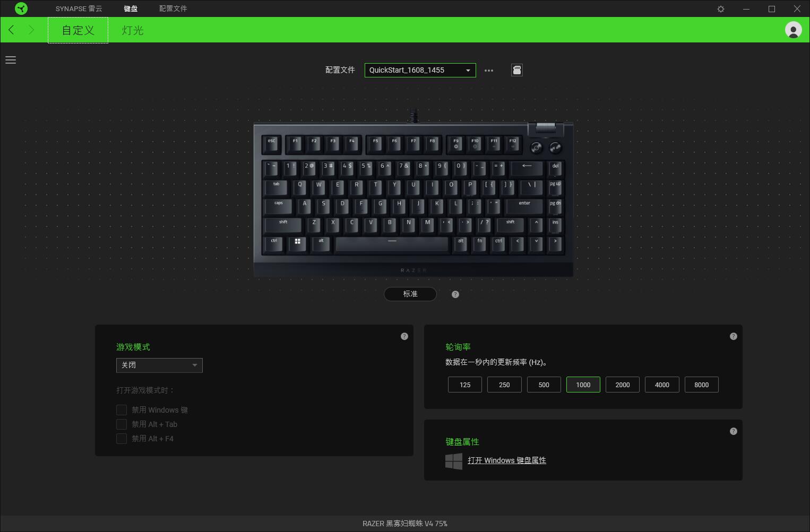
Task: Expand the QuickStart_1608_1455 profile dropdown
Action: [420, 70]
